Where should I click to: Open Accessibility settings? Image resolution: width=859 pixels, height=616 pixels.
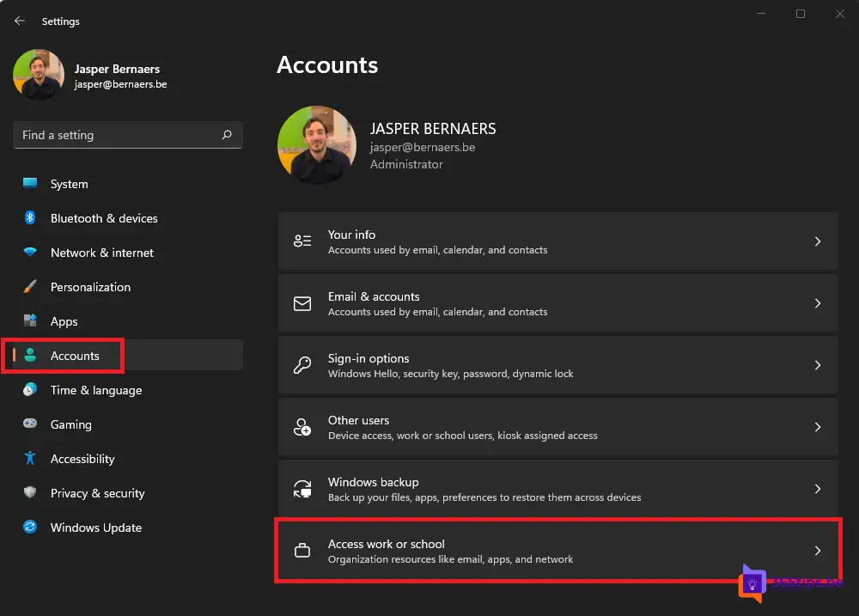(128, 459)
